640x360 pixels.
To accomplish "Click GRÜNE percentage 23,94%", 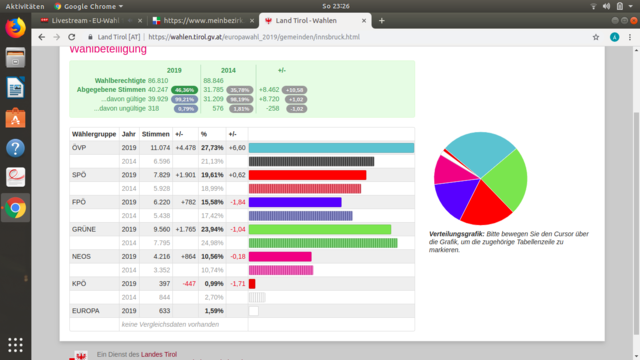I will tap(212, 229).
